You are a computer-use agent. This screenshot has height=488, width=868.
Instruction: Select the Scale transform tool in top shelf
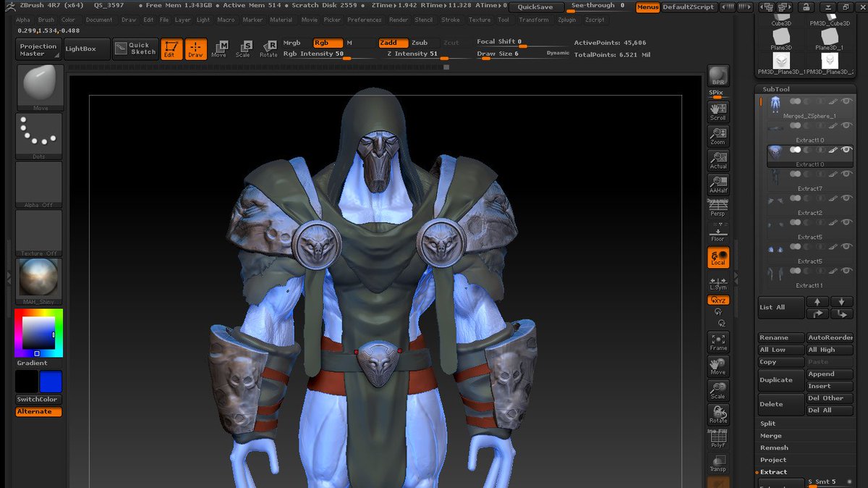click(243, 49)
